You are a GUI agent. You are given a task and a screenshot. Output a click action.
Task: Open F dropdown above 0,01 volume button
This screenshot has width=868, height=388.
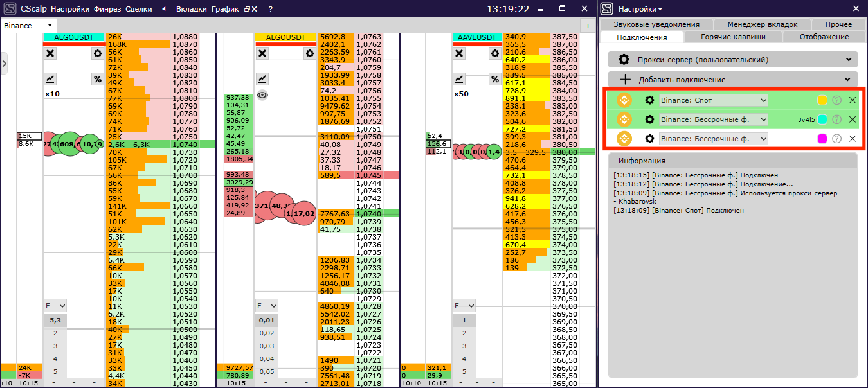(x=266, y=306)
